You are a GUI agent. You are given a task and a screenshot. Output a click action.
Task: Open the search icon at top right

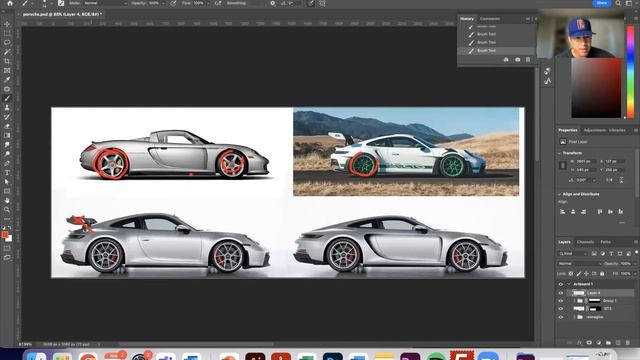click(618, 3)
